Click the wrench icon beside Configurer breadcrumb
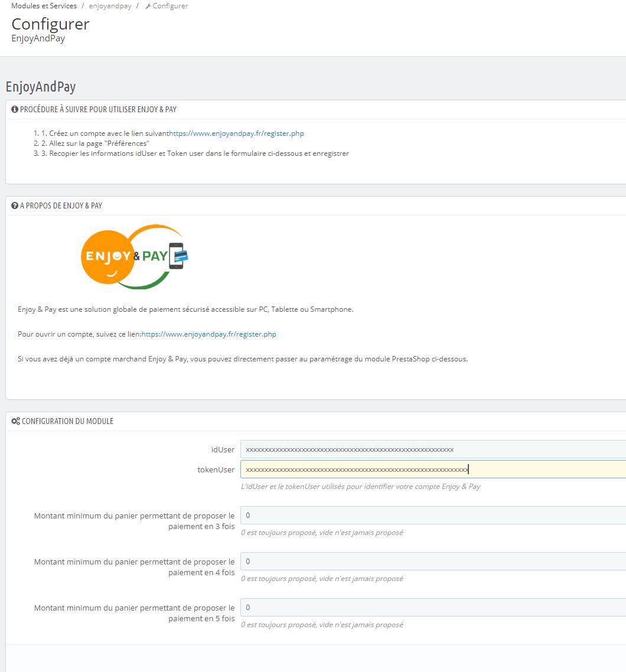Screen dimensions: 626x672 pyautogui.click(x=148, y=6)
